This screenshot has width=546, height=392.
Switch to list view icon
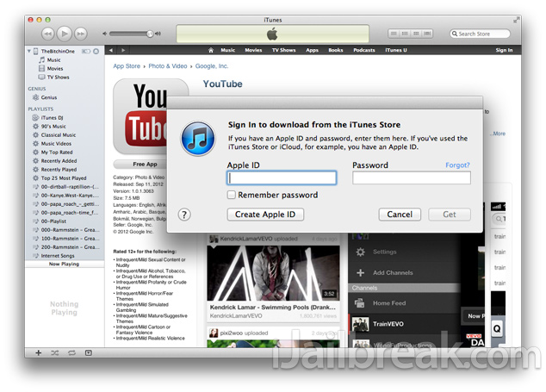(394, 34)
